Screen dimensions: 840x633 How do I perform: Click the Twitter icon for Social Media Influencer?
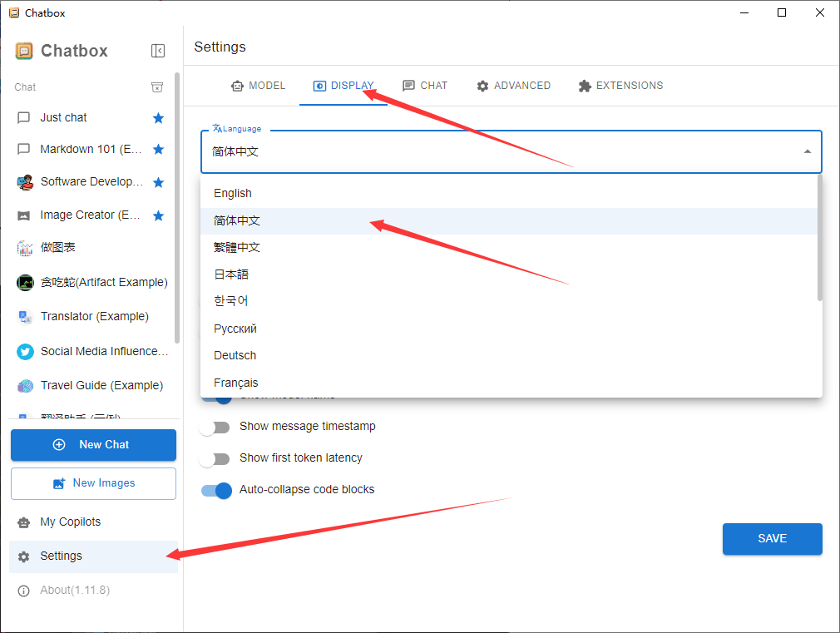click(x=25, y=352)
